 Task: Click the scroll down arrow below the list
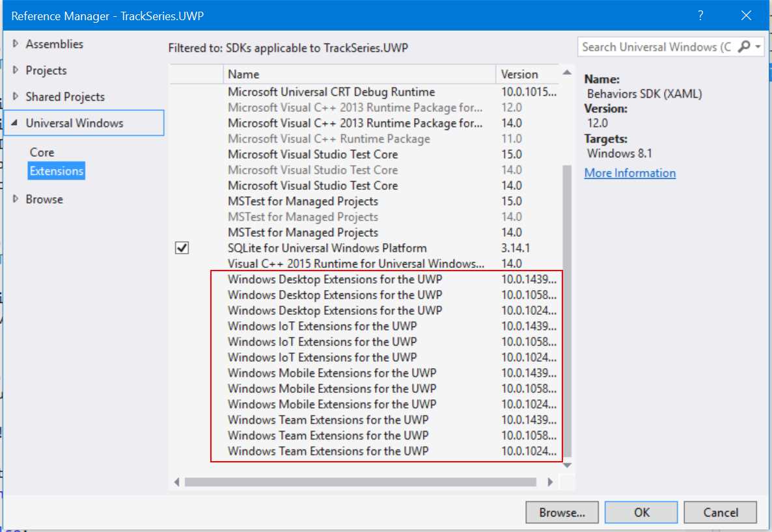coord(567,465)
